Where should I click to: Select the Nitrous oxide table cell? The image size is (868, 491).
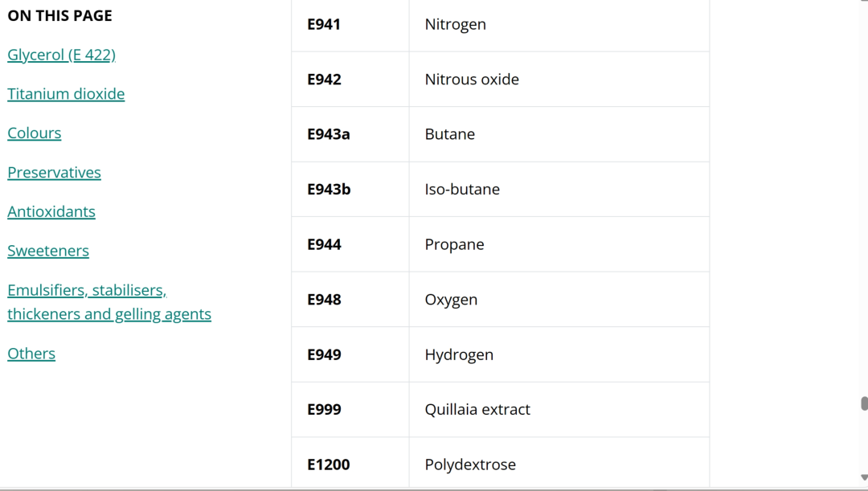tap(472, 80)
